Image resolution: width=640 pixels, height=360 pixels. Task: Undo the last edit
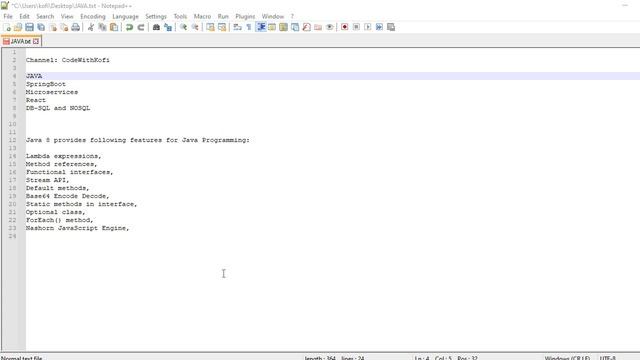[x=129, y=27]
